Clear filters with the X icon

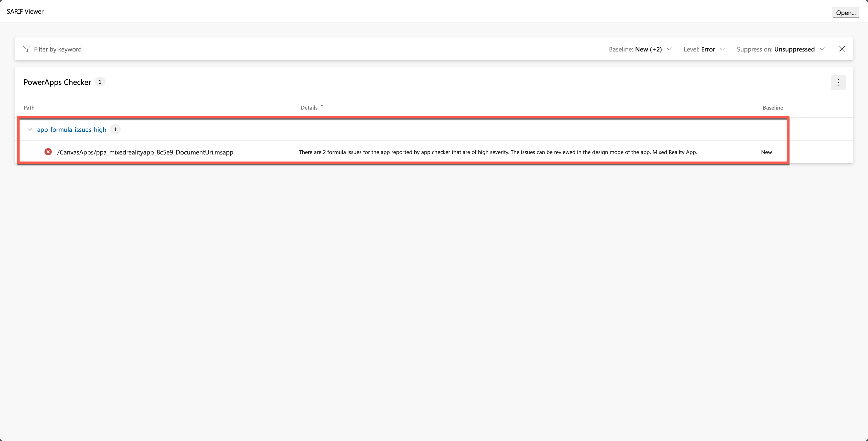[x=842, y=49]
